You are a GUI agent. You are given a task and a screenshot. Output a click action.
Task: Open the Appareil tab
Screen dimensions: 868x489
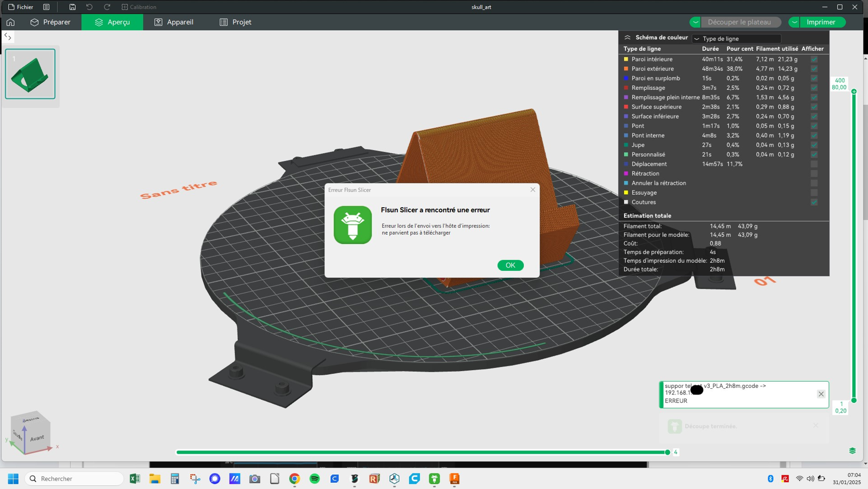[174, 22]
